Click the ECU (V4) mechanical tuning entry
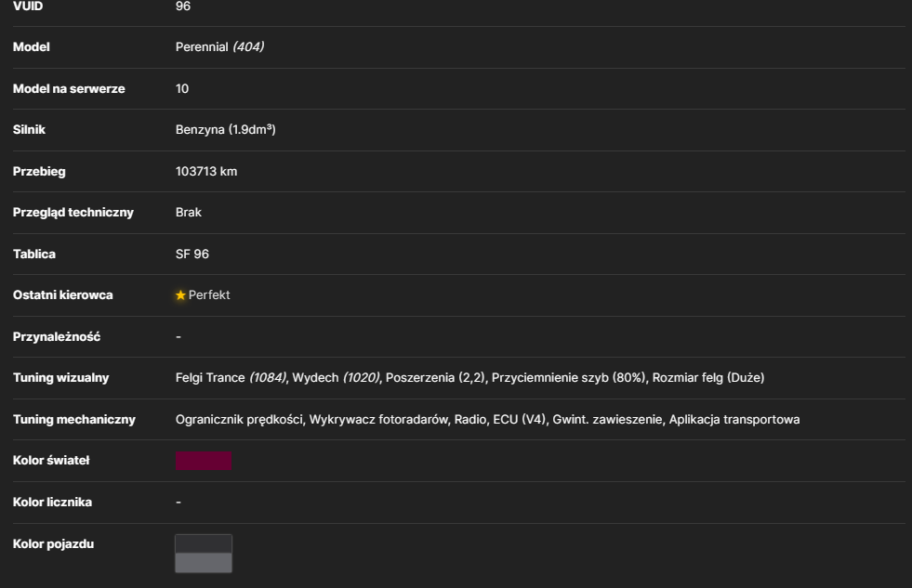Image resolution: width=912 pixels, height=588 pixels. coord(520,420)
